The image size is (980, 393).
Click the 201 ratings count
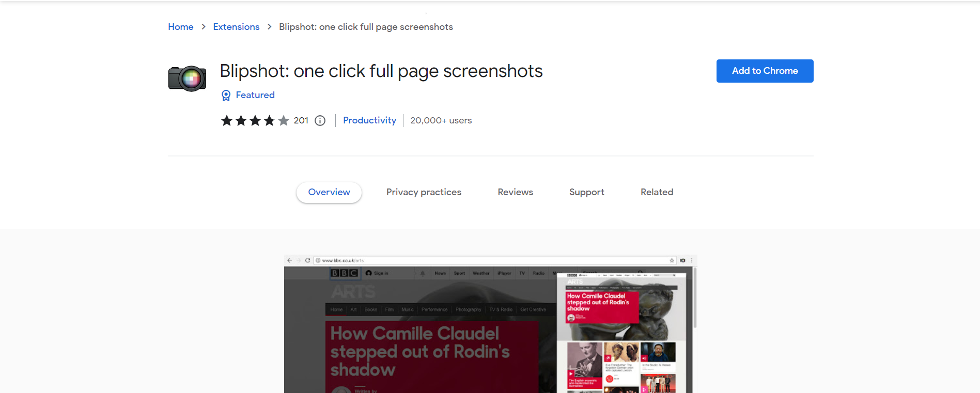[301, 120]
